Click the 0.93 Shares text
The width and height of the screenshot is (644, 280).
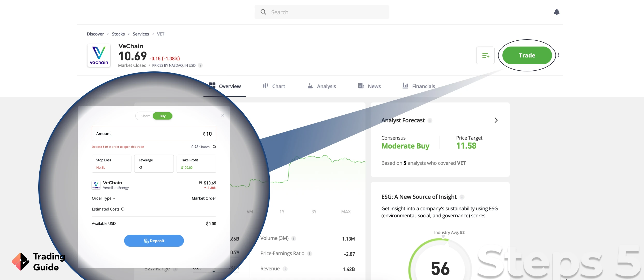[200, 147]
